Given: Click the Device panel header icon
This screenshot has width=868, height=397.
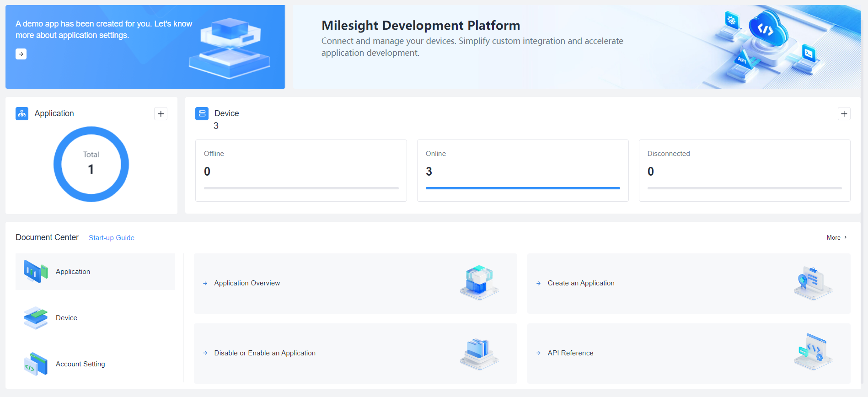Looking at the screenshot, I should 202,113.
